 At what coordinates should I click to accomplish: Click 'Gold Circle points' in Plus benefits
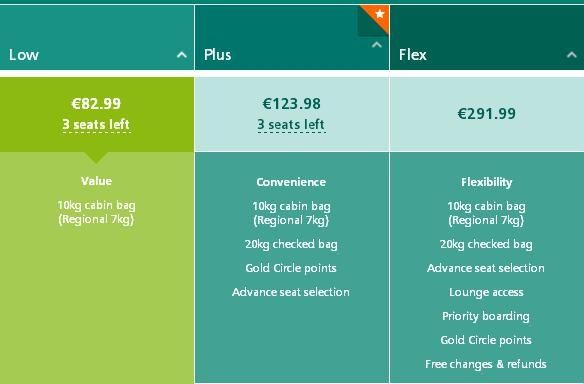point(291,268)
